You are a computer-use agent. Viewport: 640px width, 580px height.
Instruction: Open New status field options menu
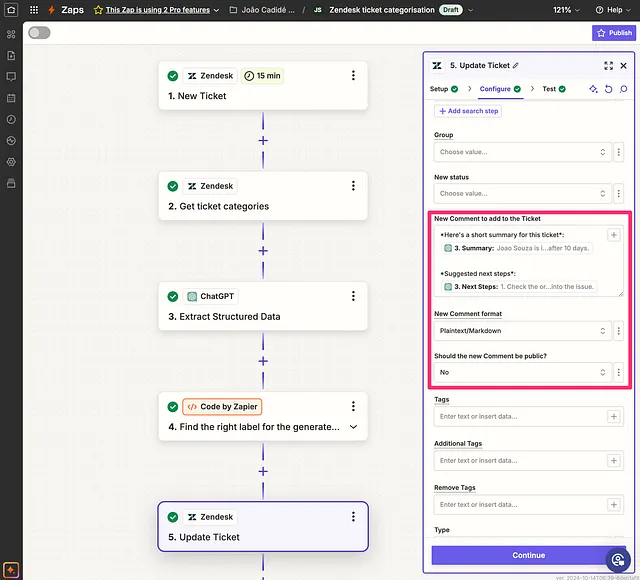[618, 194]
